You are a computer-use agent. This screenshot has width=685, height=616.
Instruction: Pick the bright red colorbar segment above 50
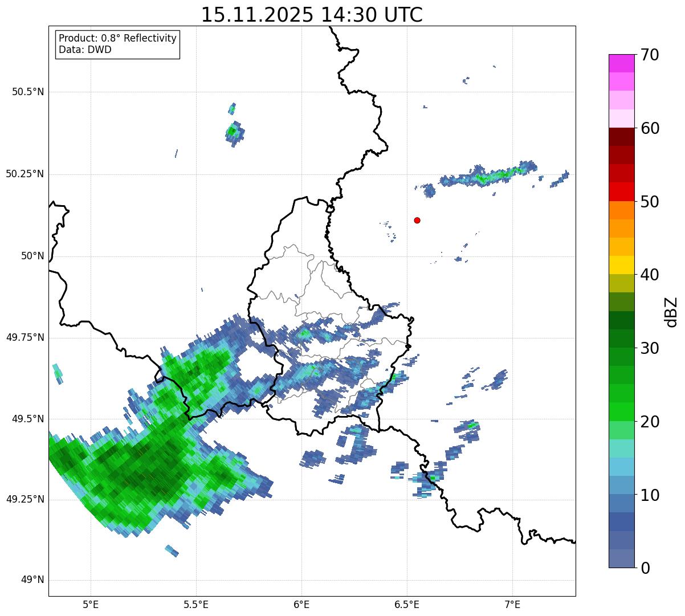(x=622, y=191)
